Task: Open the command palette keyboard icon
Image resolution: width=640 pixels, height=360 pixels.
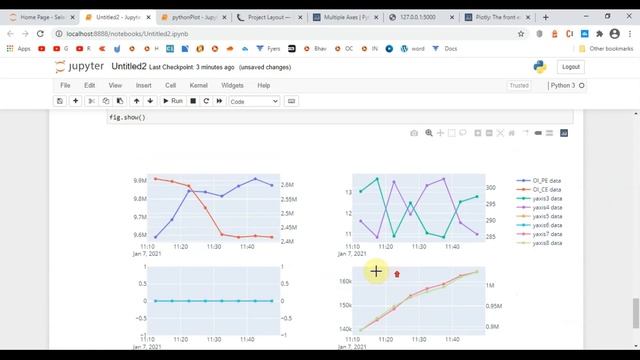Action: click(x=291, y=101)
